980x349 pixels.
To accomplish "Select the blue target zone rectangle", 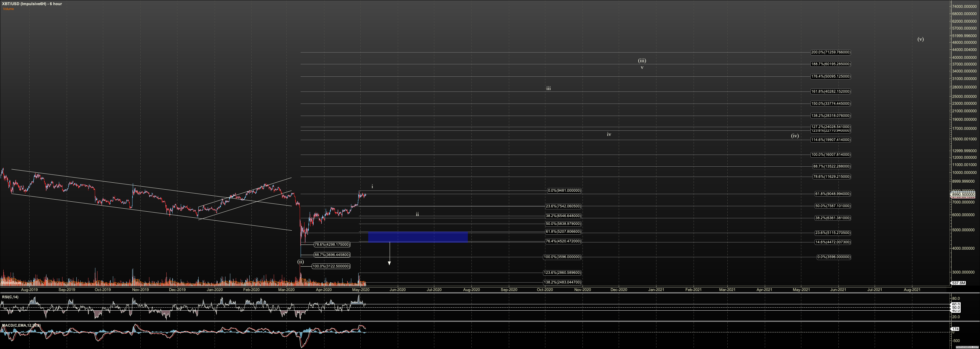I will (418, 237).
